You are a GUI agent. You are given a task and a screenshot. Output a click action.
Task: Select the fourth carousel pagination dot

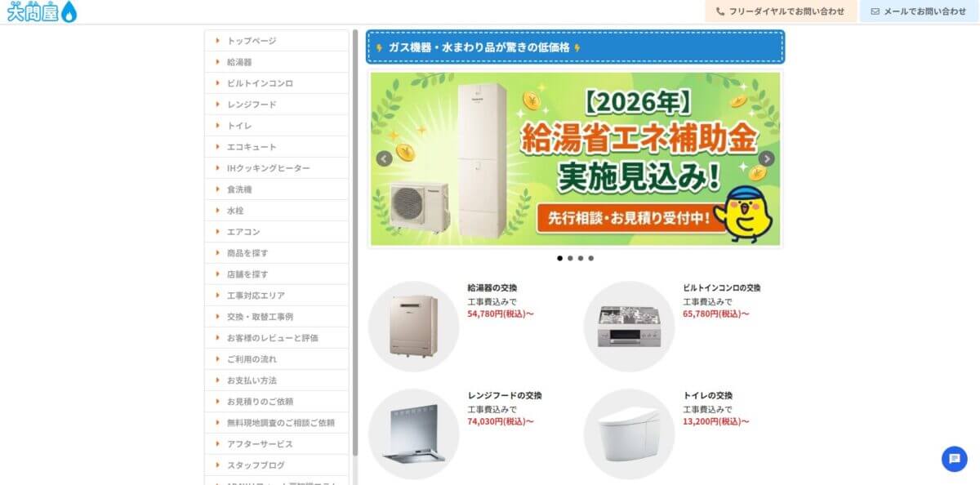coord(591,258)
